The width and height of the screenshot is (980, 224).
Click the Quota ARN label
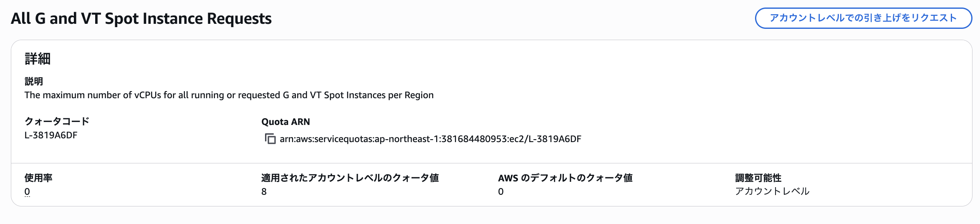click(x=285, y=122)
